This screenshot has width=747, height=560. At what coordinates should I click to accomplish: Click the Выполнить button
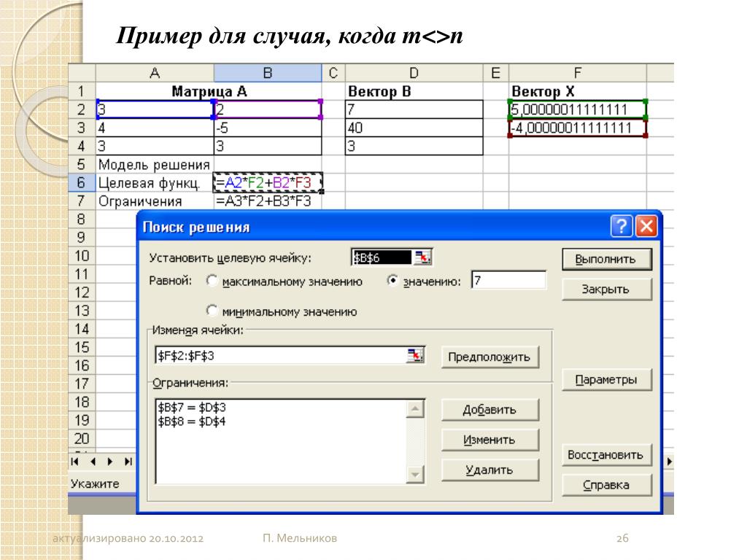tap(606, 259)
